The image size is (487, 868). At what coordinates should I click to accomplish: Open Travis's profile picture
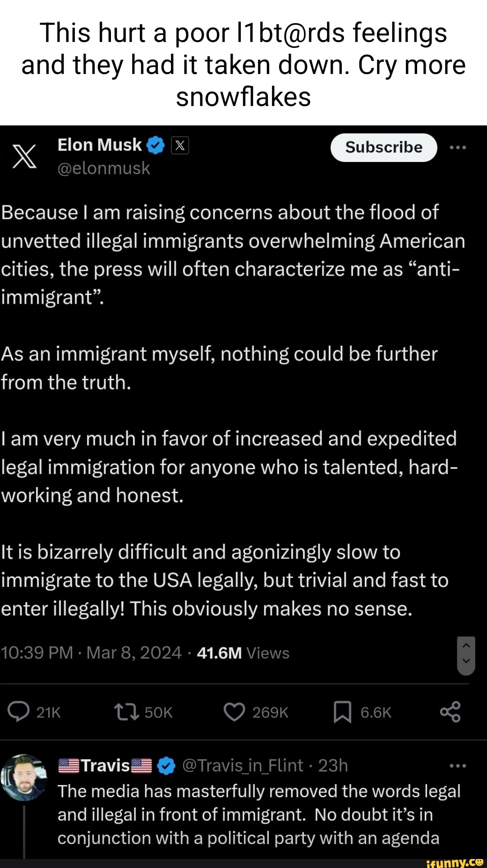tap(24, 777)
